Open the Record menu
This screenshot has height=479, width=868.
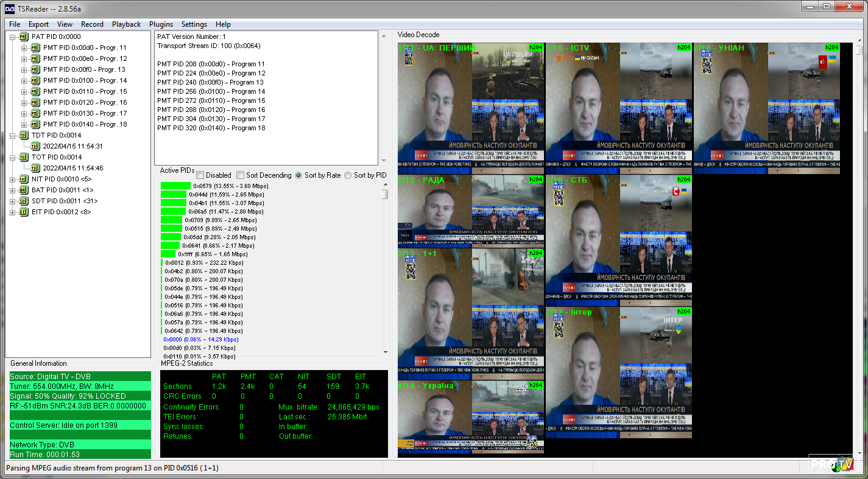click(x=92, y=24)
